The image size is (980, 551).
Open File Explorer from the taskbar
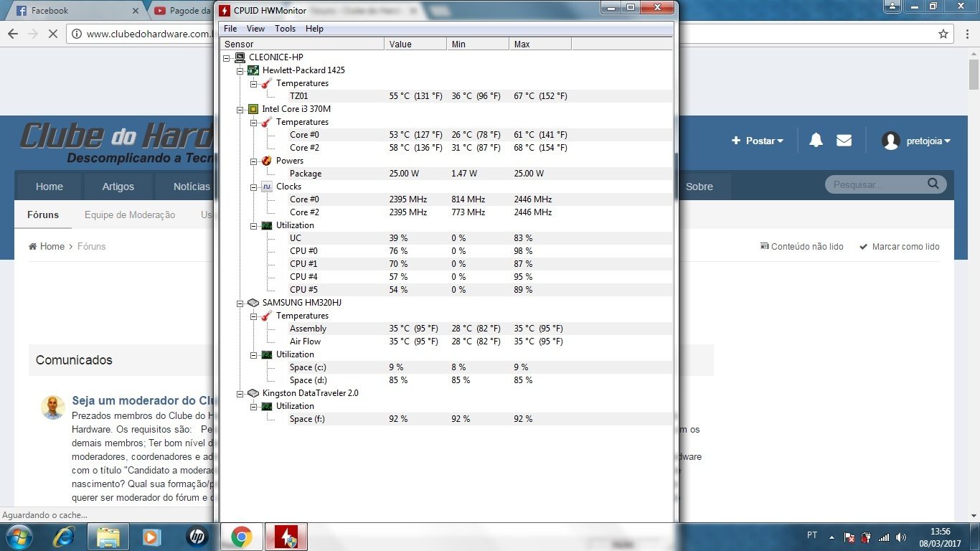point(108,537)
